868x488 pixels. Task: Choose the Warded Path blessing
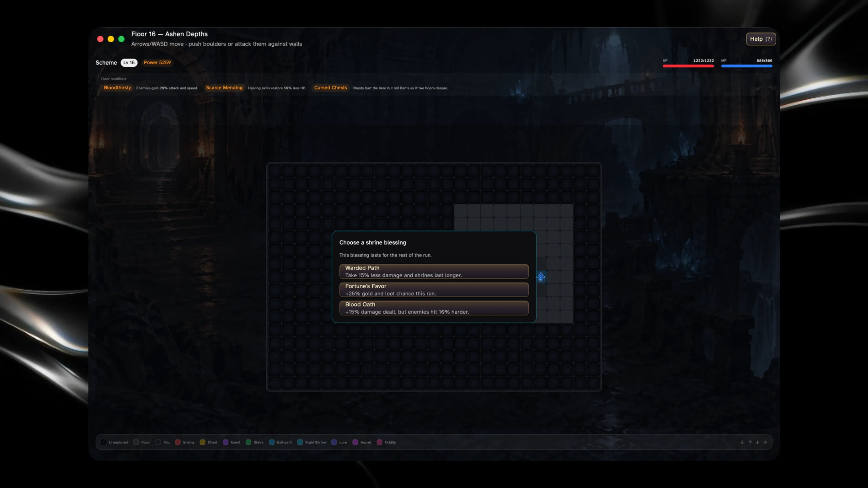click(x=434, y=271)
